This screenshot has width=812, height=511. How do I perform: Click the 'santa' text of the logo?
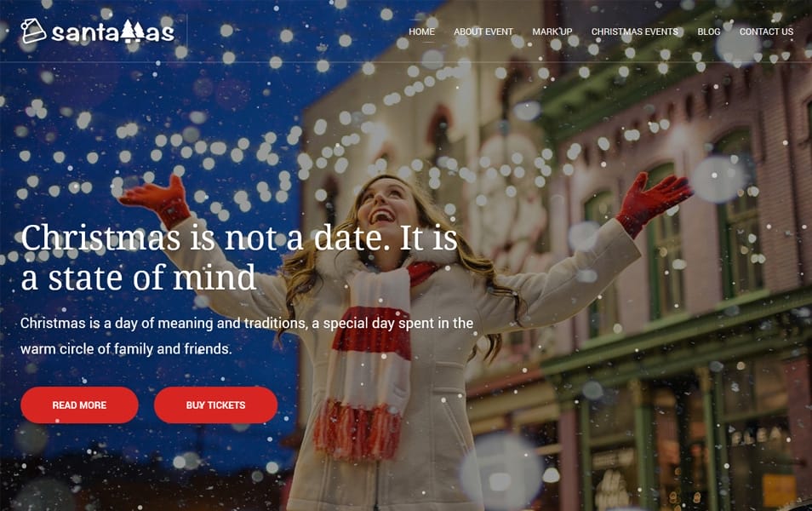click(85, 33)
